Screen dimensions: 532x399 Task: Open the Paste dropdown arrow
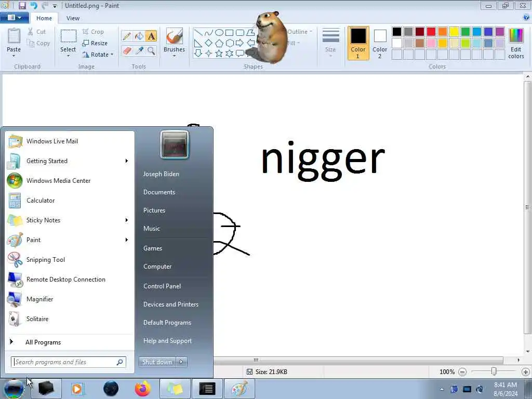tap(14, 56)
